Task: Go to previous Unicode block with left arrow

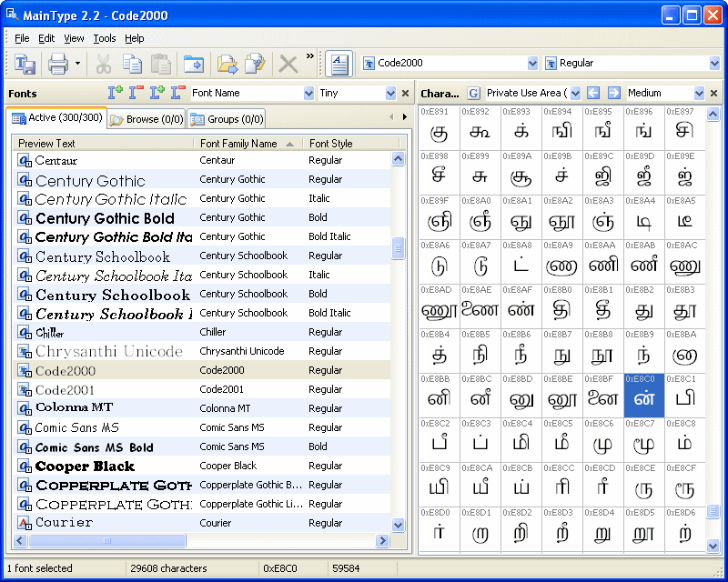Action: (593, 93)
